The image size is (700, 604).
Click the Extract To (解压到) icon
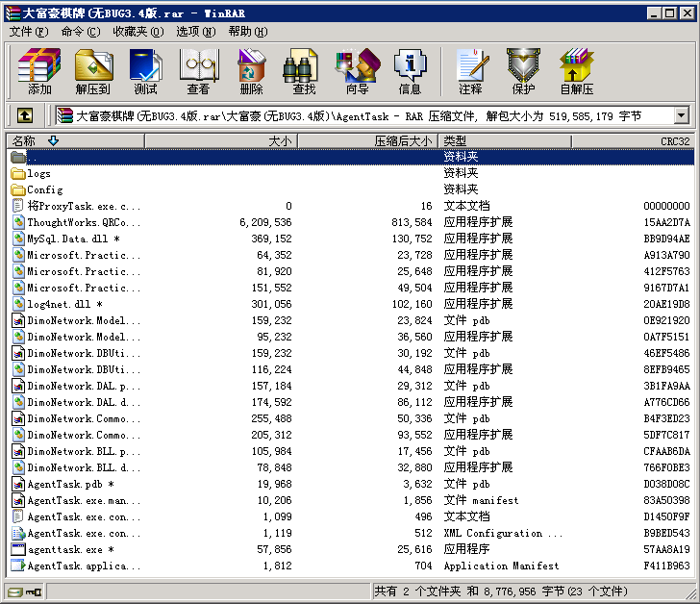coord(93,71)
